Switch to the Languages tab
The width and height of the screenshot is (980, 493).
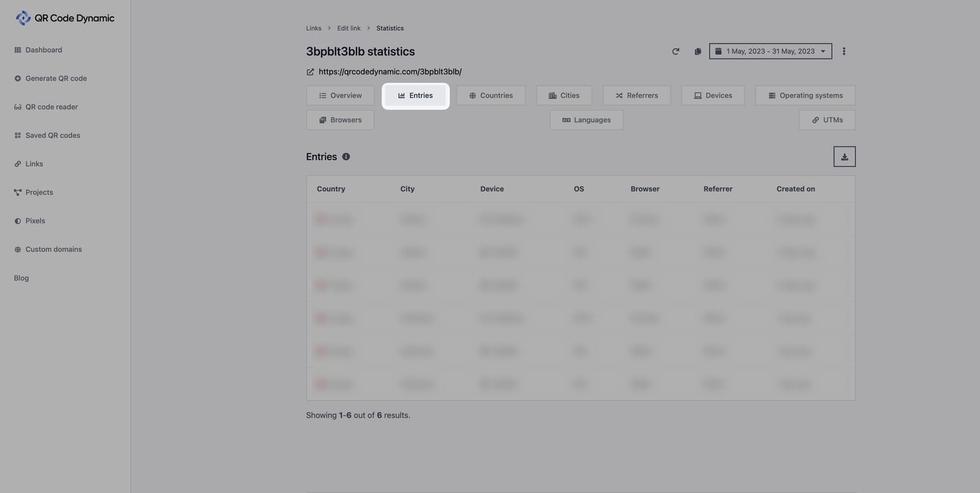[587, 120]
